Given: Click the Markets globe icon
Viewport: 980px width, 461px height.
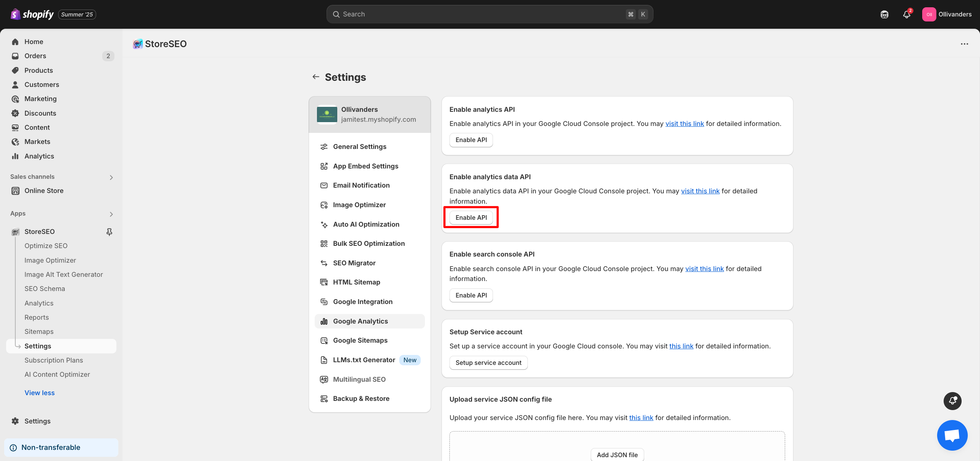Looking at the screenshot, I should (x=15, y=142).
